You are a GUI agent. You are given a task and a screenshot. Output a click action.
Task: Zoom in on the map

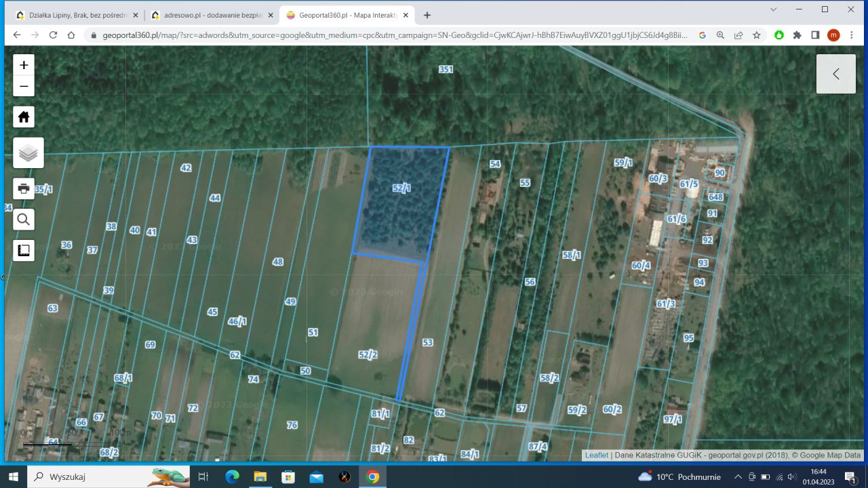24,65
